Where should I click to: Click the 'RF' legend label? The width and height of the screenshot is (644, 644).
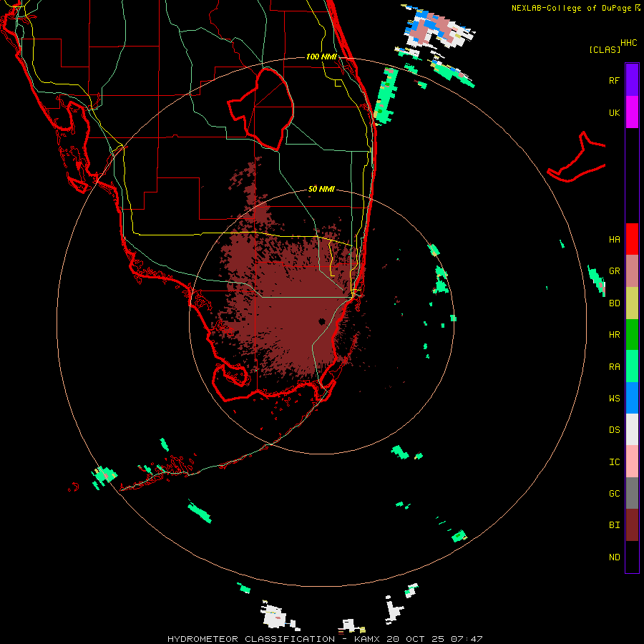pyautogui.click(x=614, y=80)
